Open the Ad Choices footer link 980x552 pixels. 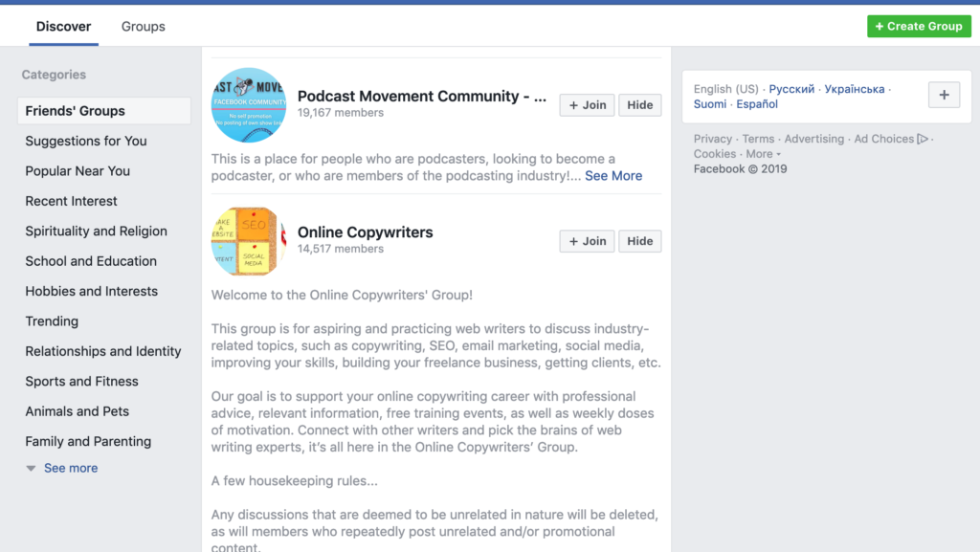883,139
